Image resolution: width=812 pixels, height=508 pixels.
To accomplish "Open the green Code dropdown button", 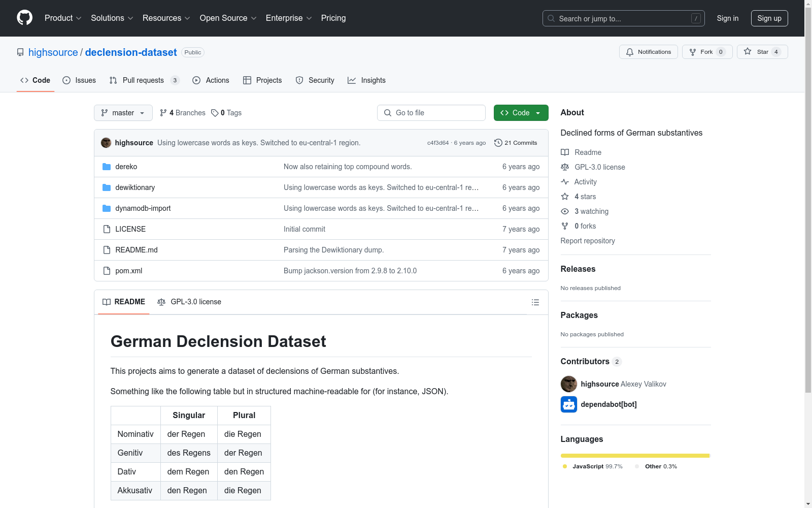I will (x=521, y=113).
